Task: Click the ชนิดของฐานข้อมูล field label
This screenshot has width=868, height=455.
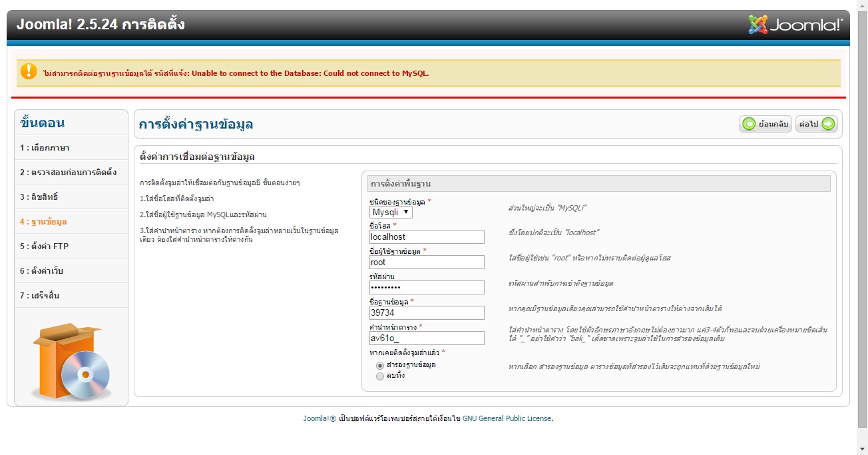Action: (x=398, y=201)
